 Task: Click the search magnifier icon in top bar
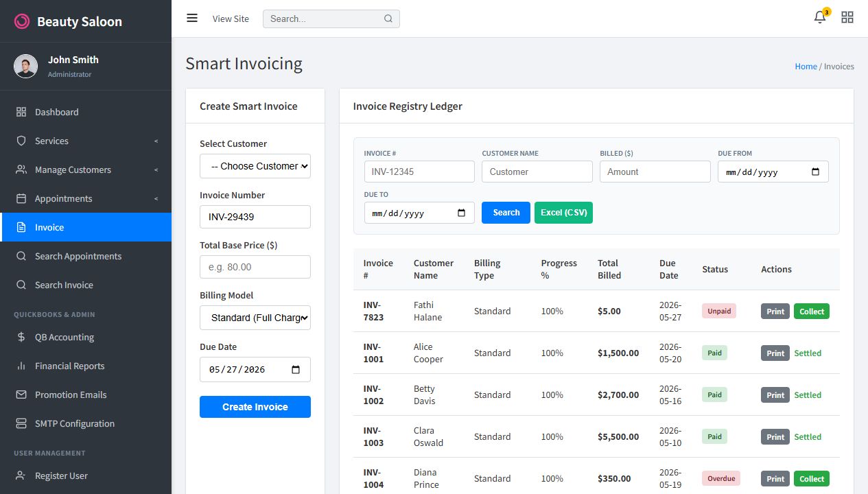388,19
